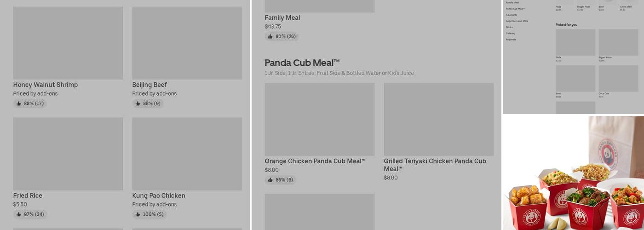The height and width of the screenshot is (230, 644).
Task: Open the Fried Rice item title link
Action: 28,195
